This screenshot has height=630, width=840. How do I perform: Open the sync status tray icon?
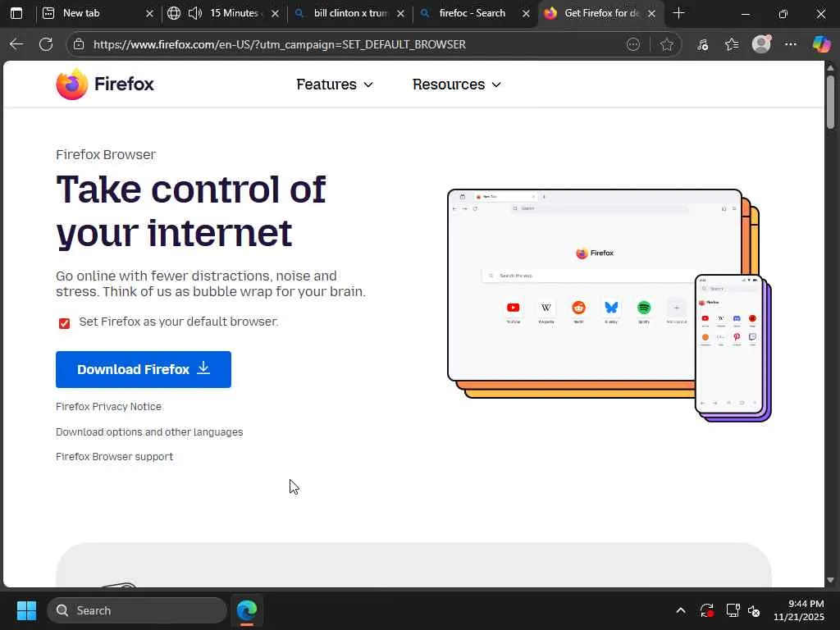tap(706, 610)
